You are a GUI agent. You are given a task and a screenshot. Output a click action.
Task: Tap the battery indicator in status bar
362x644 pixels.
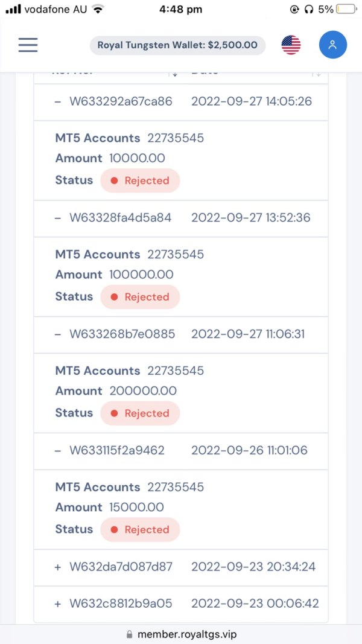pos(346,9)
